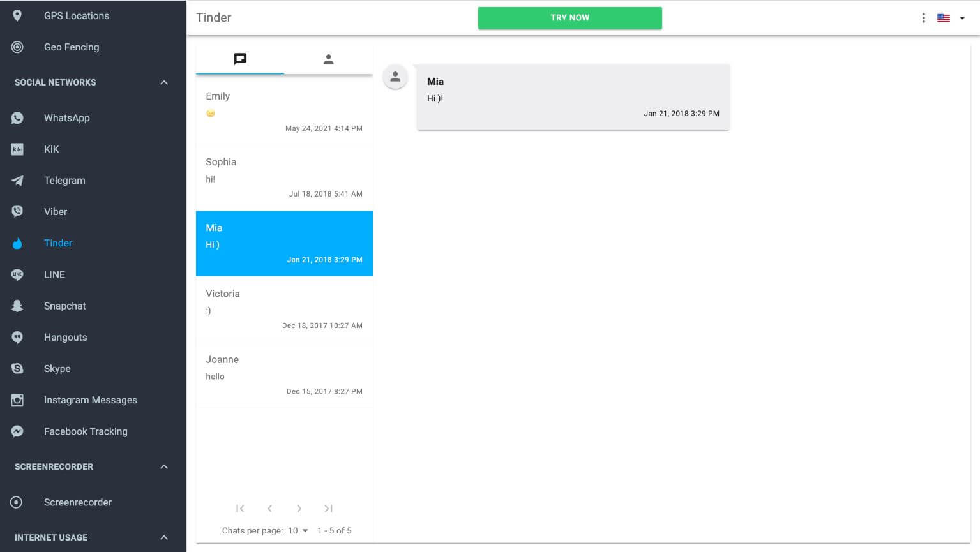
Task: Open Joanne's chat conversation
Action: [x=284, y=375]
